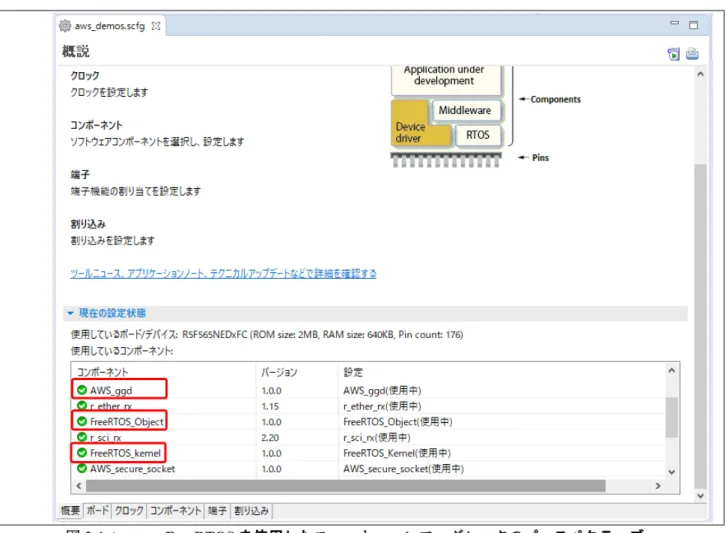Click version 2.20 of r_sci_rx
726x533 pixels.
pos(270,437)
